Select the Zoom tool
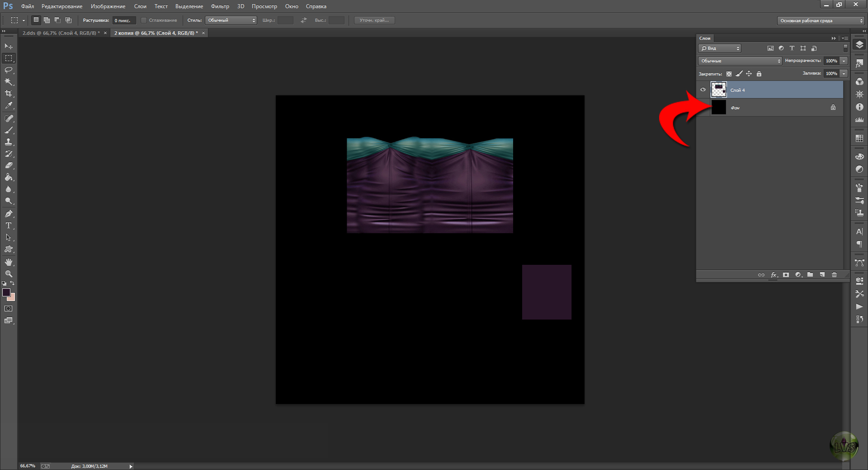The width and height of the screenshot is (868, 470). [9, 274]
